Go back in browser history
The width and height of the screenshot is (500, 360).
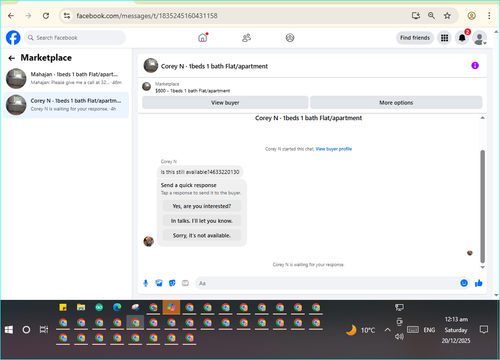pyautogui.click(x=11, y=16)
